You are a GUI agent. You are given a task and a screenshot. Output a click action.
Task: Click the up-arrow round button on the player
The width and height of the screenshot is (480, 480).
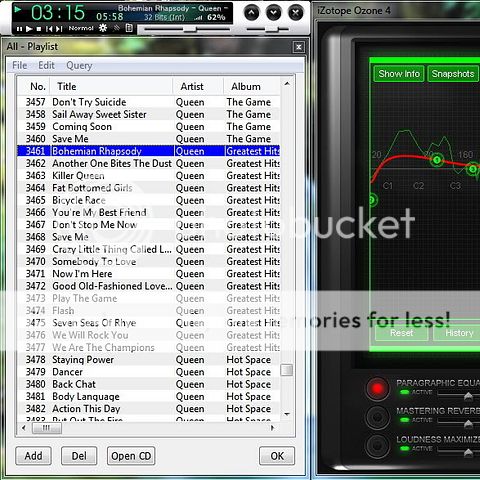coord(252,13)
